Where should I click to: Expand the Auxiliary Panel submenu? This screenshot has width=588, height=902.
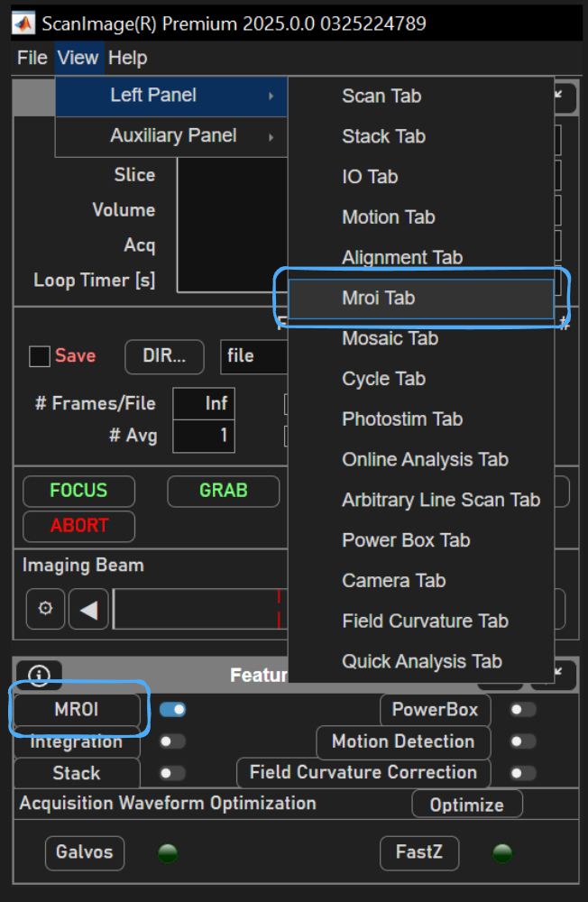click(172, 136)
